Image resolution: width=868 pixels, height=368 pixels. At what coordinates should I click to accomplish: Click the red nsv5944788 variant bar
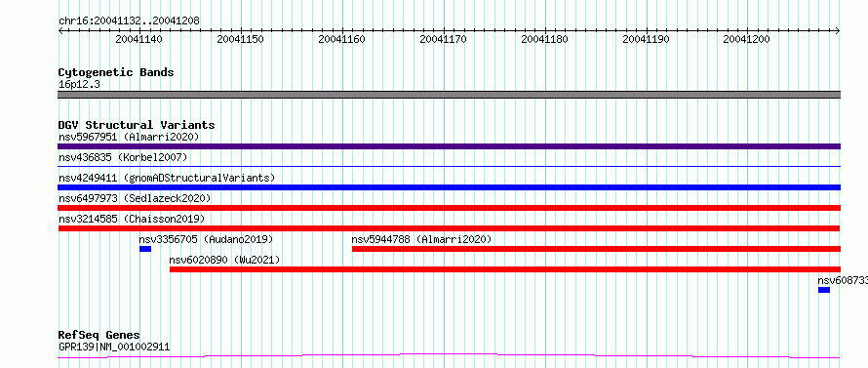pyautogui.click(x=596, y=249)
